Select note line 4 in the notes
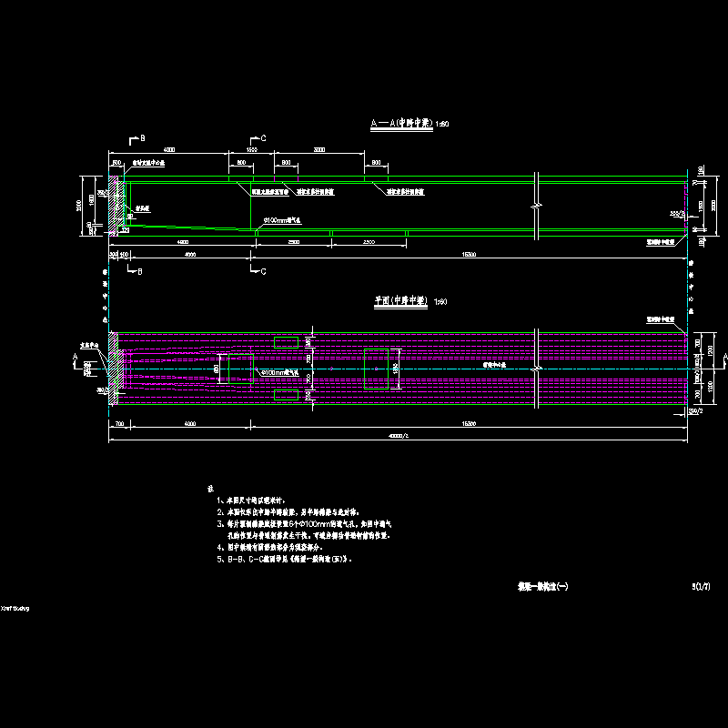Image resolution: width=728 pixels, height=728 pixels. tap(269, 547)
